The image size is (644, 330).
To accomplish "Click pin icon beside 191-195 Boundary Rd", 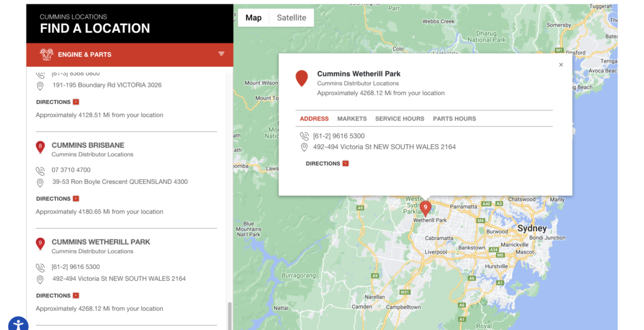I will coord(40,86).
